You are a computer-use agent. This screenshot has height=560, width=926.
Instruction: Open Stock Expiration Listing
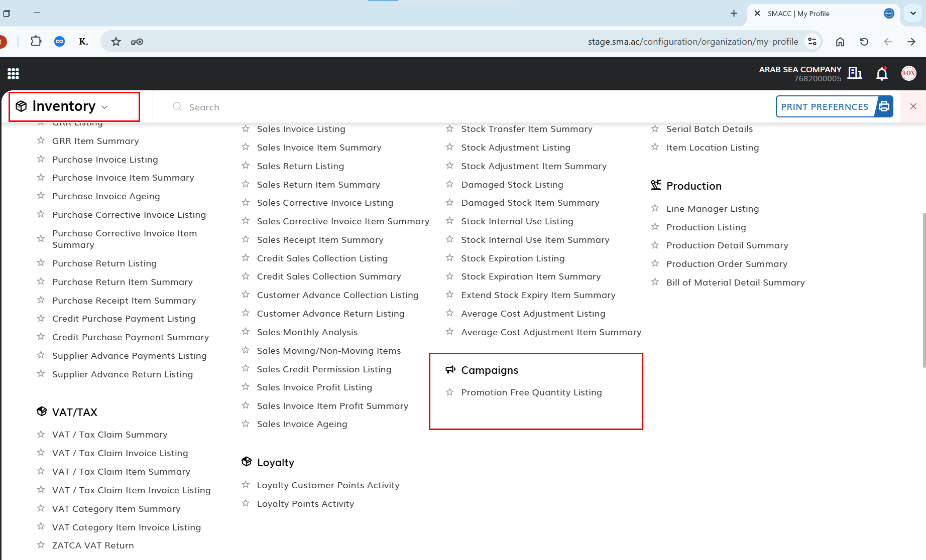513,258
